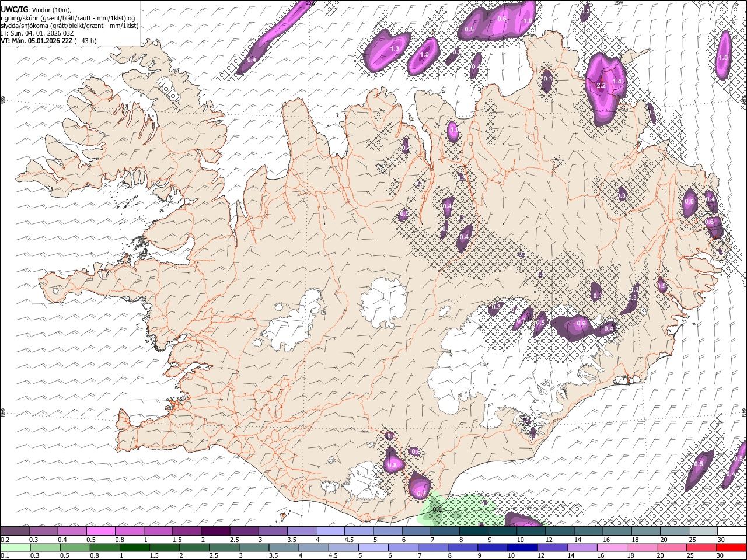
Task: Click the 'Vindur (10m)' header text
Action: [51, 10]
